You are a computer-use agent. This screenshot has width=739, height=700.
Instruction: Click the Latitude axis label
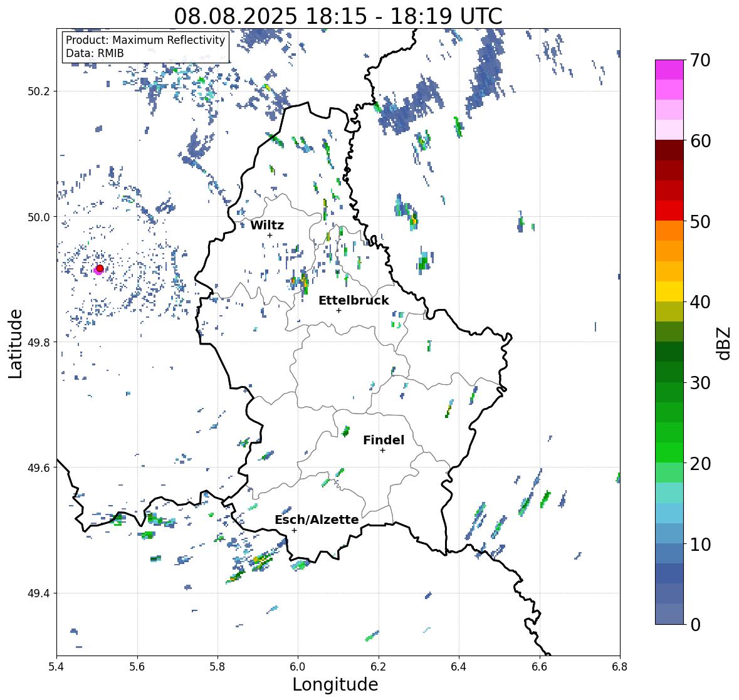click(x=16, y=343)
